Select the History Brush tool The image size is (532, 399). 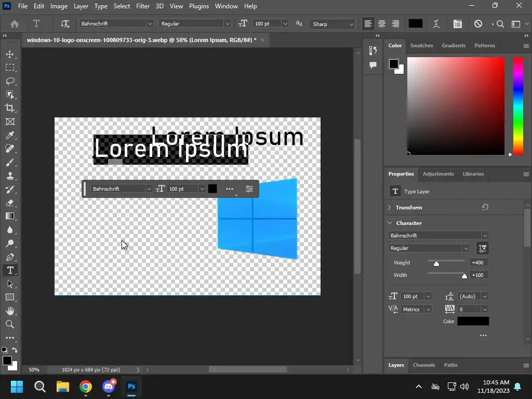coord(10,189)
